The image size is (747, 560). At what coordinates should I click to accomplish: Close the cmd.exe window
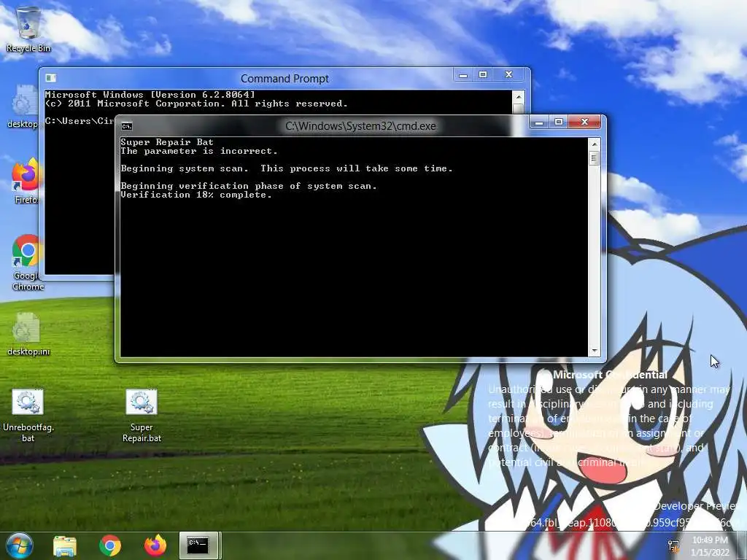(x=585, y=122)
